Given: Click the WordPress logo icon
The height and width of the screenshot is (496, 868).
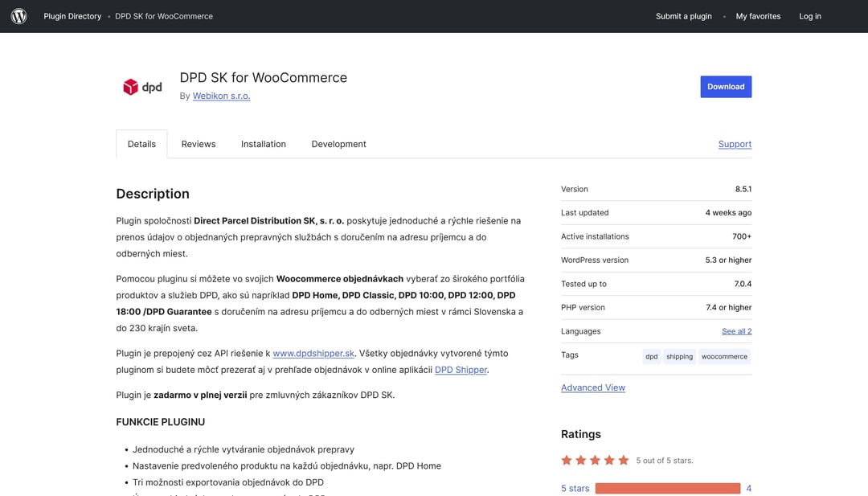Looking at the screenshot, I should click(x=18, y=16).
